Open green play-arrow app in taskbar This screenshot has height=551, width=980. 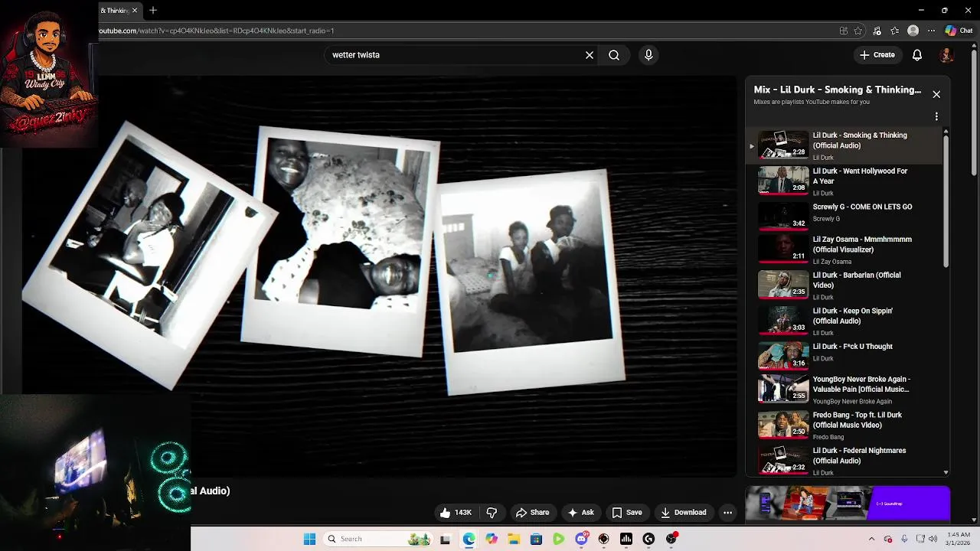pyautogui.click(x=559, y=539)
